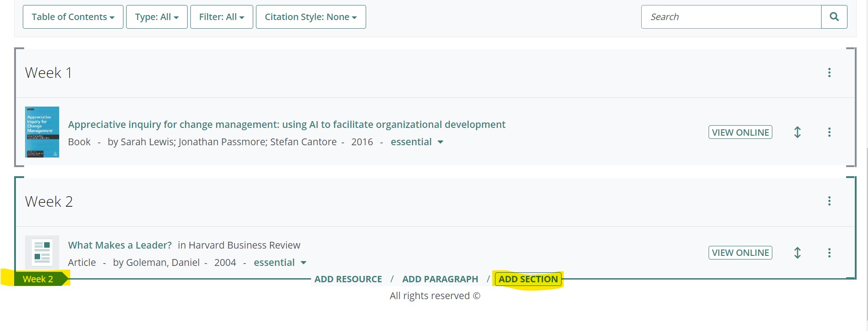
Task: Click the article icon thumbnail in Week 2
Action: click(x=42, y=252)
